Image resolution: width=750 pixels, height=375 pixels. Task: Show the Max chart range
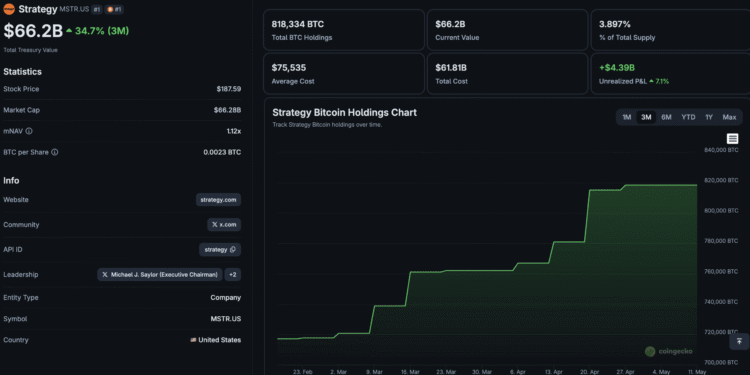(x=729, y=117)
